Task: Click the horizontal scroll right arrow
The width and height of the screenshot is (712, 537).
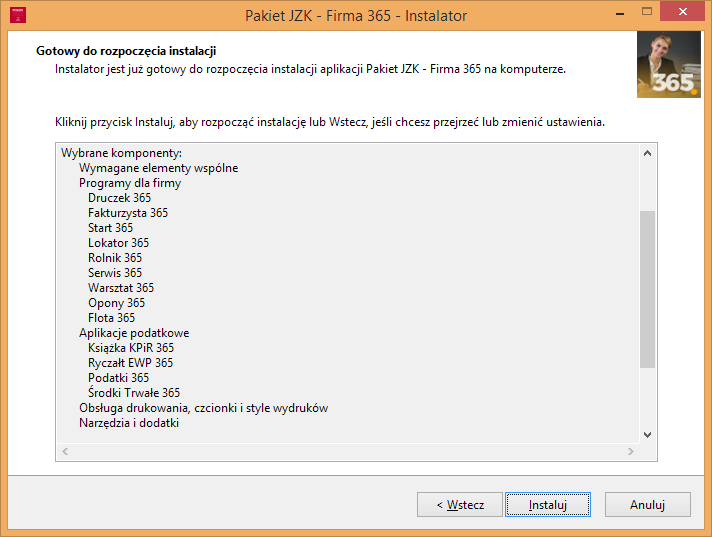Action: (631, 451)
